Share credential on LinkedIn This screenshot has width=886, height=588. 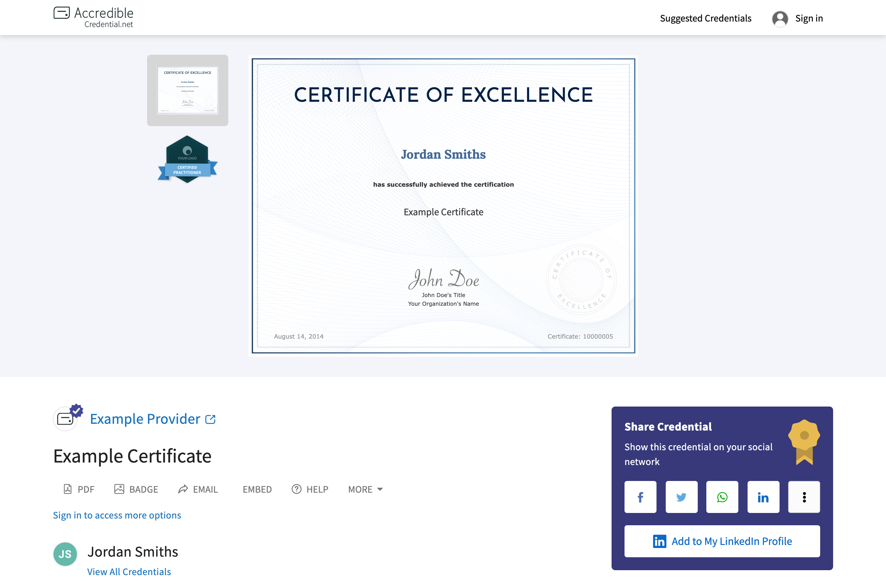(x=763, y=497)
